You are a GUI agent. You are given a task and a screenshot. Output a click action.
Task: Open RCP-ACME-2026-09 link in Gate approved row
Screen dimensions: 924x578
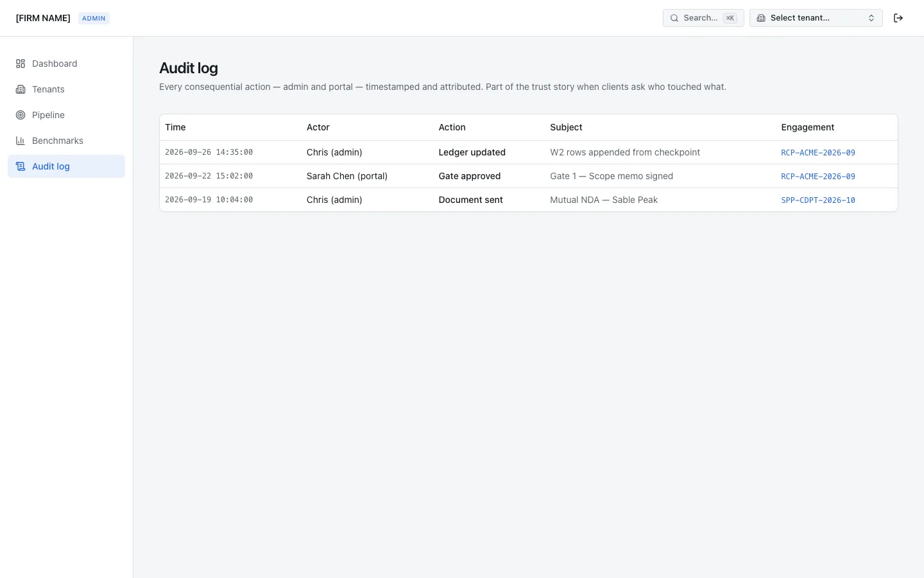pos(818,177)
